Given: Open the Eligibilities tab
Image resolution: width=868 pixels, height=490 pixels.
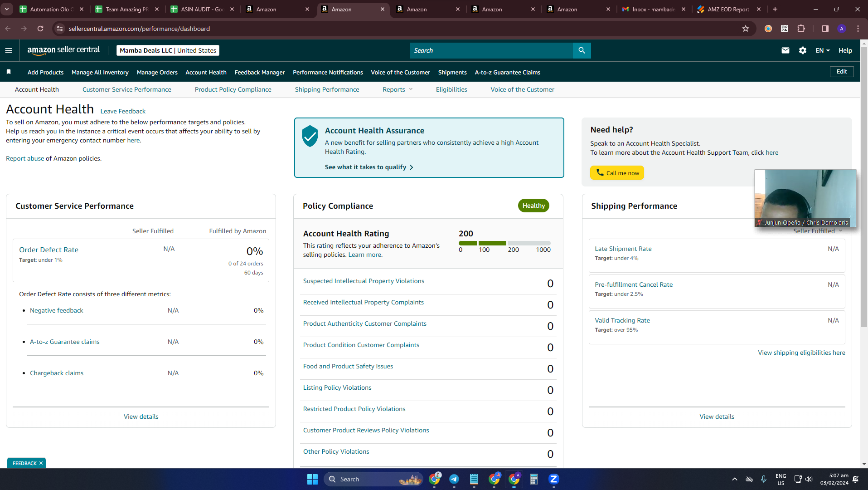Looking at the screenshot, I should pos(451,89).
